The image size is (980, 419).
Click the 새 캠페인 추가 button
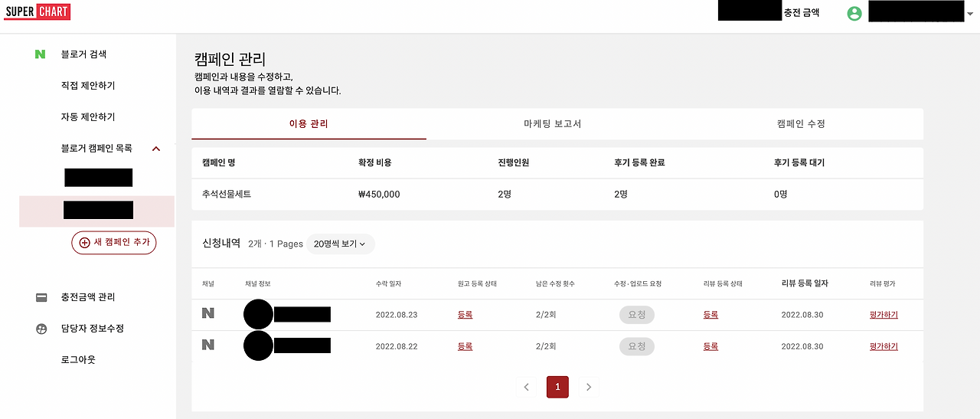point(114,242)
